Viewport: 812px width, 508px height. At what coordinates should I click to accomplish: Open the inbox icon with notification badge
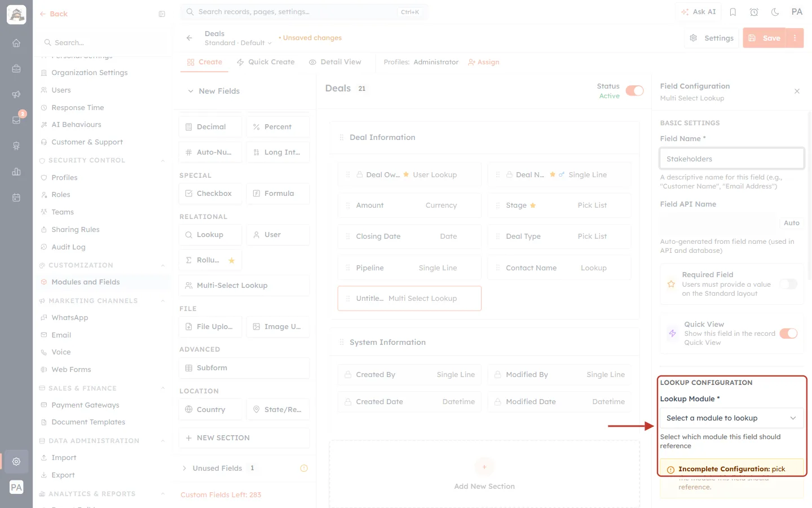(16, 120)
